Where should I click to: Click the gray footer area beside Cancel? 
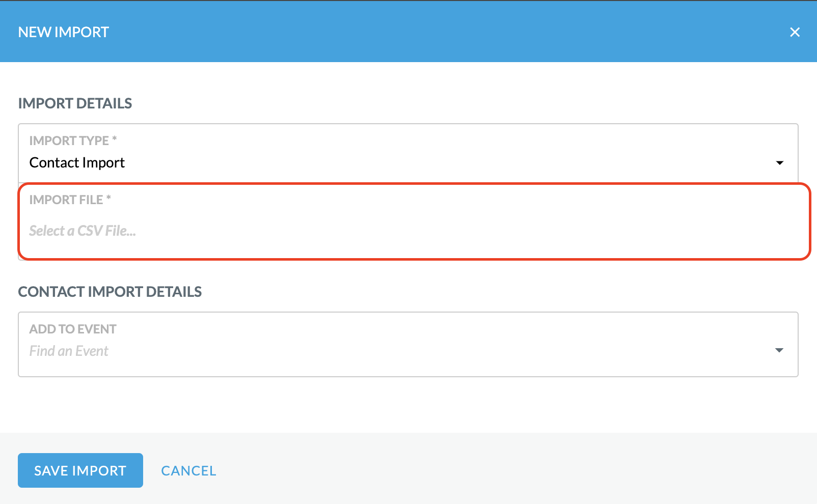point(509,468)
